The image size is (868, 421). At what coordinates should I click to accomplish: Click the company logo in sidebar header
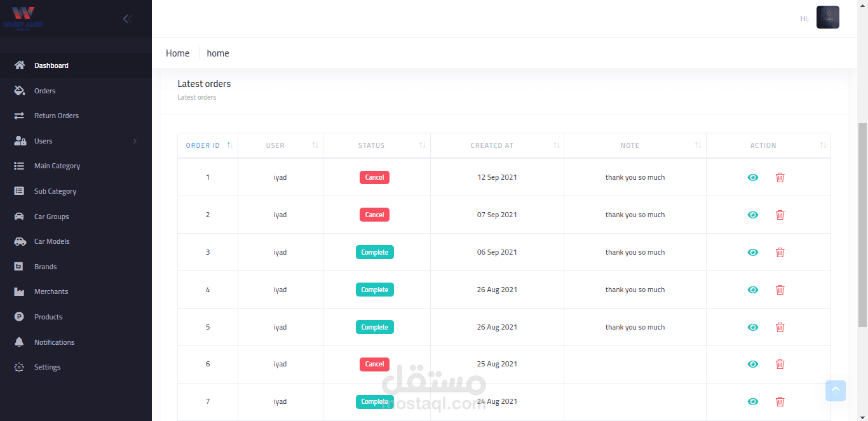pyautogui.click(x=24, y=18)
